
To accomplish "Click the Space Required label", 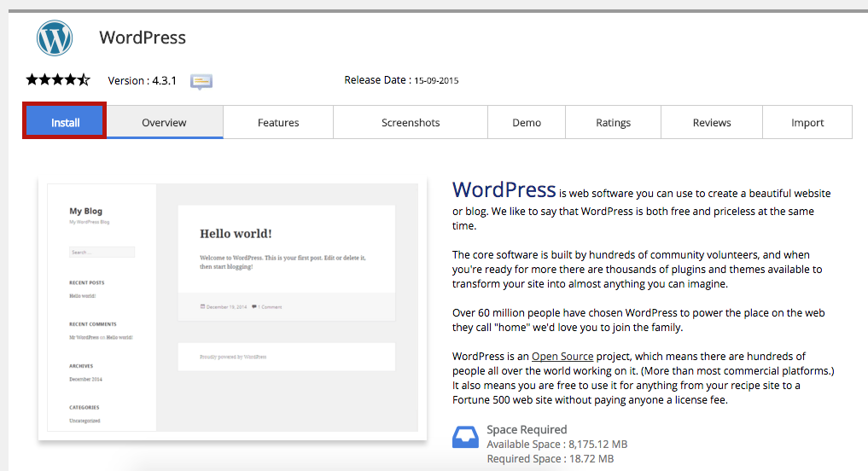I will pyautogui.click(x=527, y=429).
